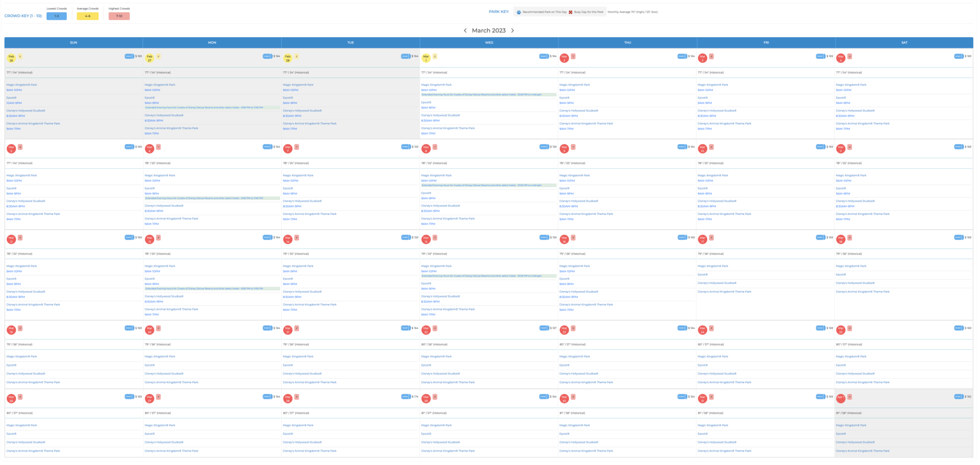Click the Average Crowds 4-6 yellow swatch
The image size is (980, 465).
[88, 16]
